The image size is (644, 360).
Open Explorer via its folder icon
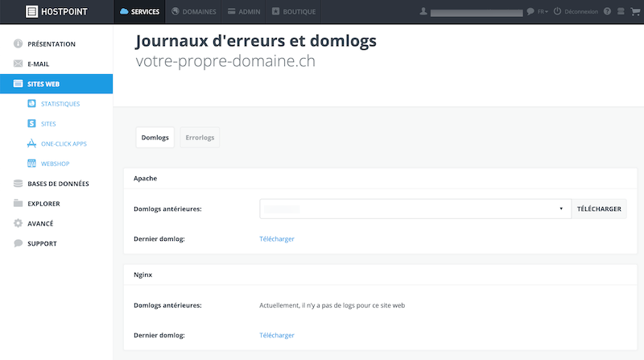(18, 204)
